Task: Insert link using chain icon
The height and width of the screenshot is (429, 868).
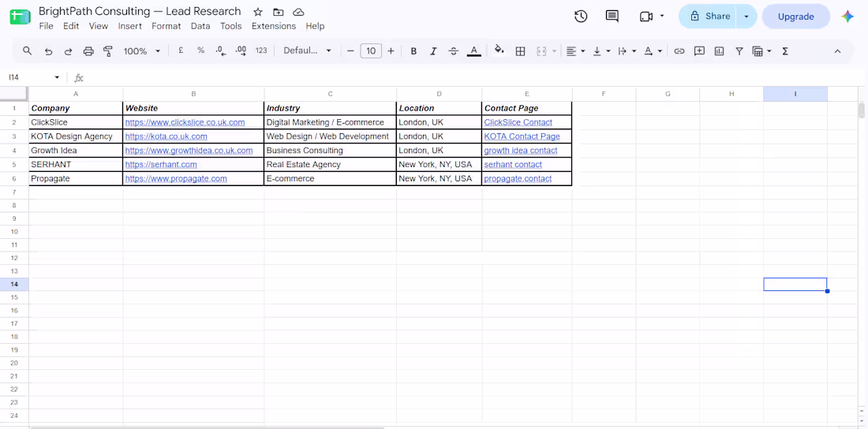Action: pyautogui.click(x=679, y=51)
